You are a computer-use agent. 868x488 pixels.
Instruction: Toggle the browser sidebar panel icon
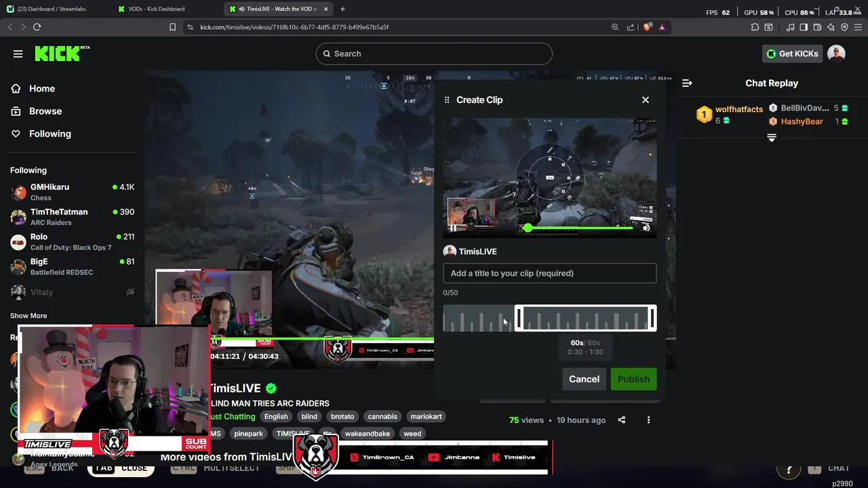[x=804, y=27]
